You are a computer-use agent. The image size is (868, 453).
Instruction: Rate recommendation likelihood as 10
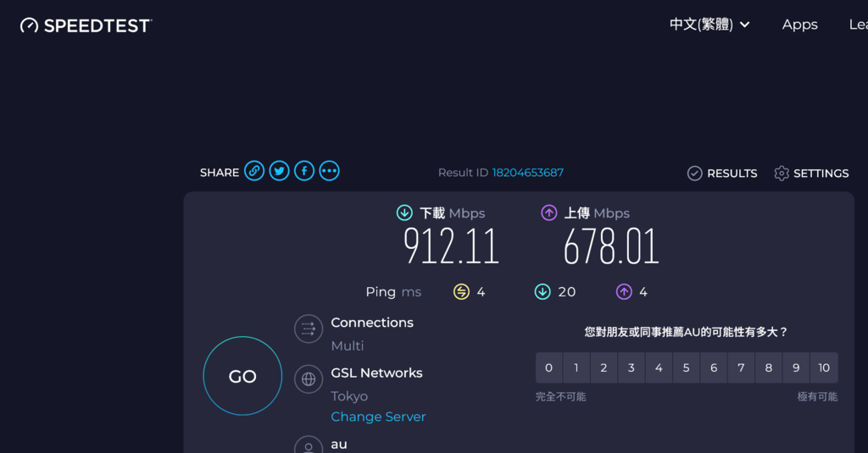(x=824, y=367)
